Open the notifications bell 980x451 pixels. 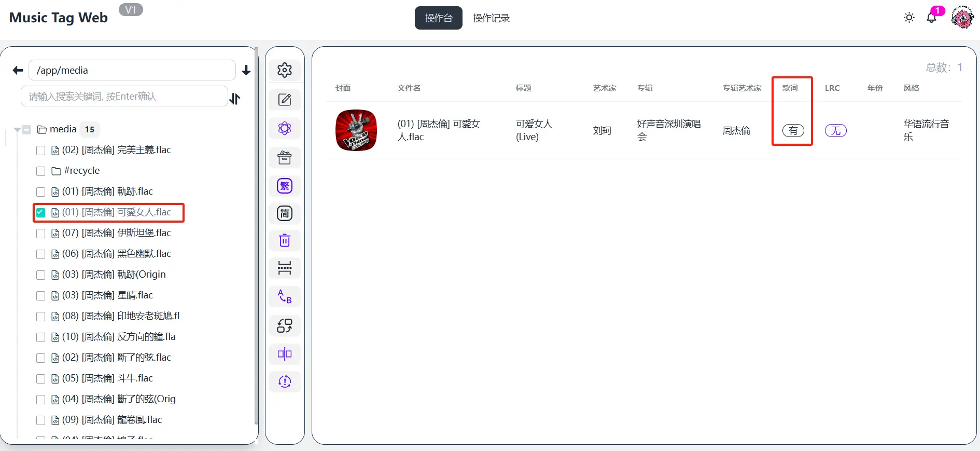click(x=932, y=18)
